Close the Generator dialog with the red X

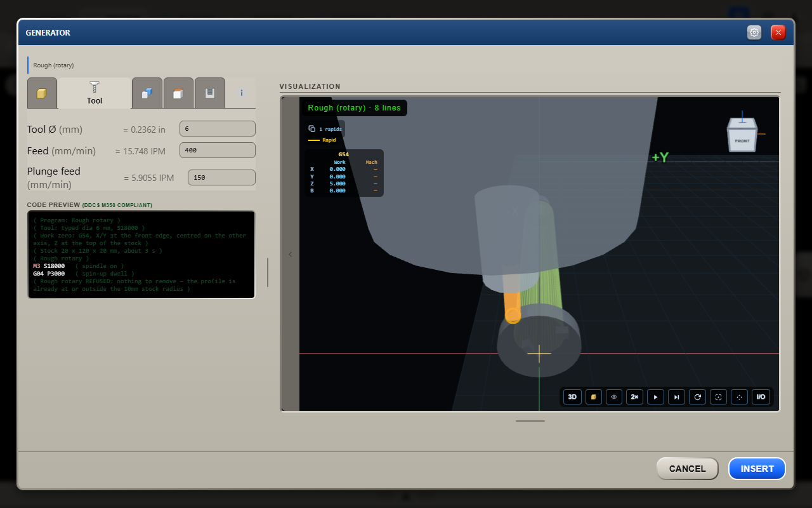click(778, 32)
